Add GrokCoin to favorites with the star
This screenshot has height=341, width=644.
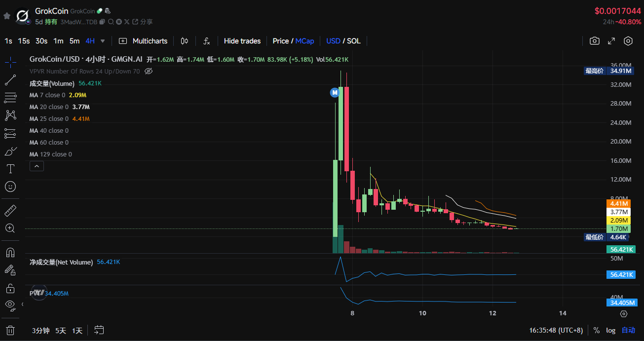point(6,16)
